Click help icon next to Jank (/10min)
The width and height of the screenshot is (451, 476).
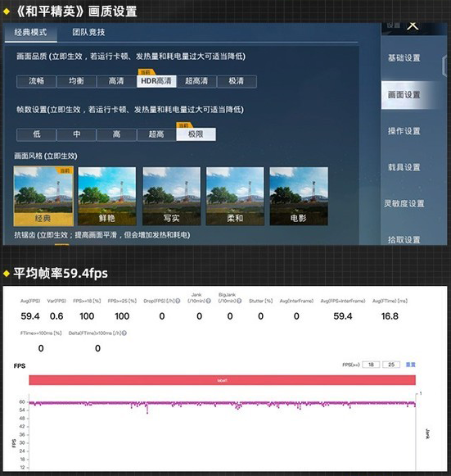209,301
